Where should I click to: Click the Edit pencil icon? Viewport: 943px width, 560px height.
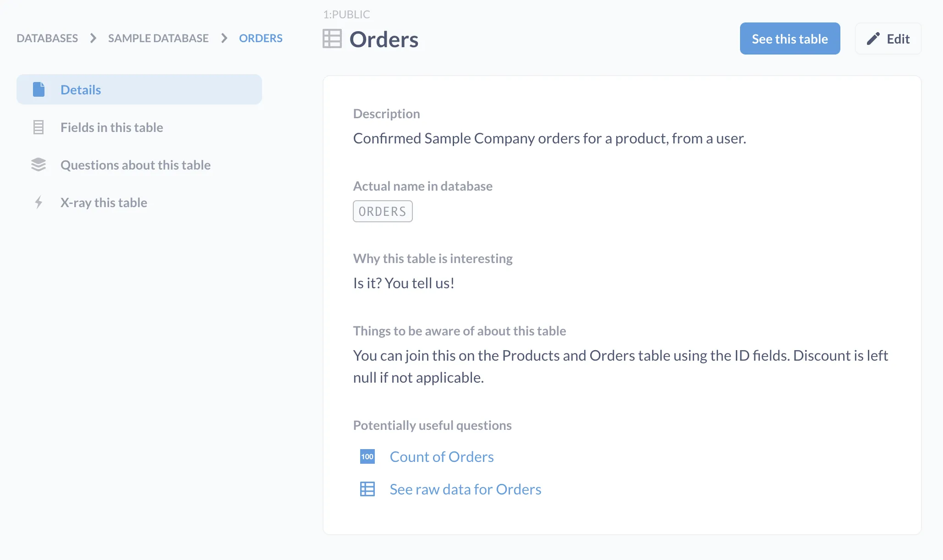coord(873,38)
